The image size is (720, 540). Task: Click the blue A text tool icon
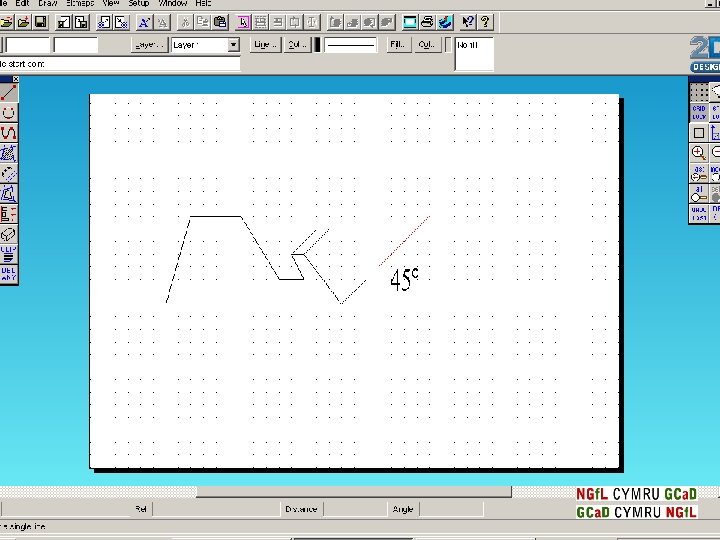[x=144, y=22]
